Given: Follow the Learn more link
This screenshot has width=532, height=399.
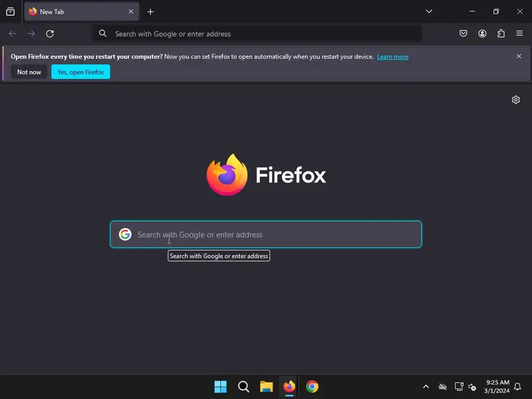Looking at the screenshot, I should click(393, 57).
